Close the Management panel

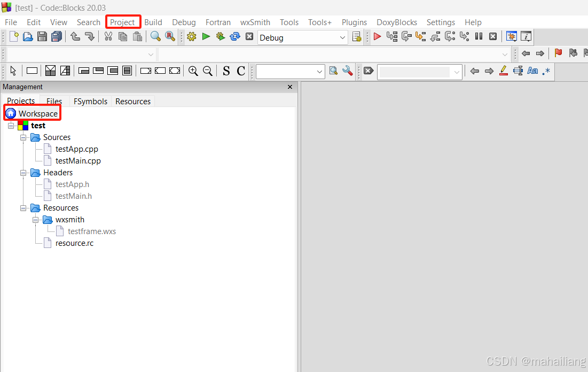point(290,87)
